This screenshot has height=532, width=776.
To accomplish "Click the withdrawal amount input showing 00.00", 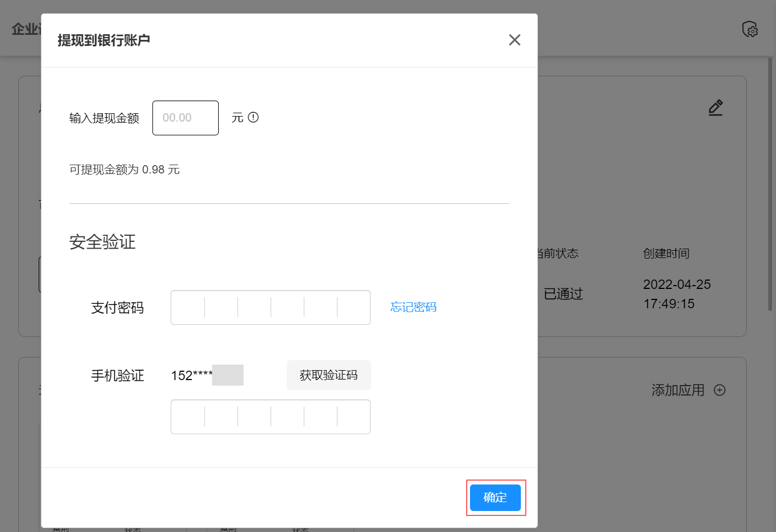I will pyautogui.click(x=185, y=118).
